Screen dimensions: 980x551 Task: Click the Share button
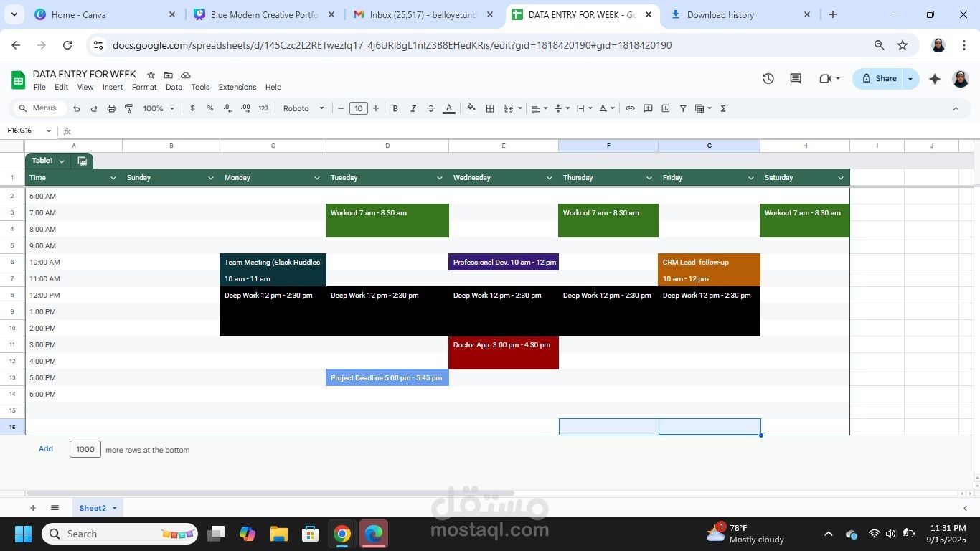coord(879,79)
